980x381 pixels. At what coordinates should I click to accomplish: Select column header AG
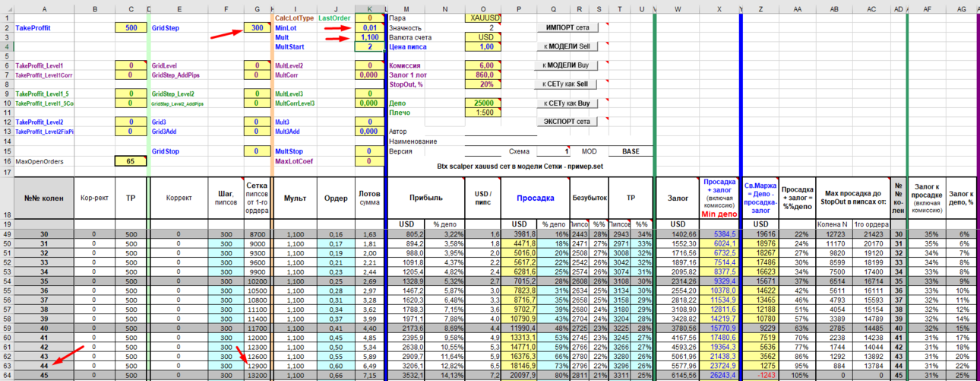click(962, 8)
